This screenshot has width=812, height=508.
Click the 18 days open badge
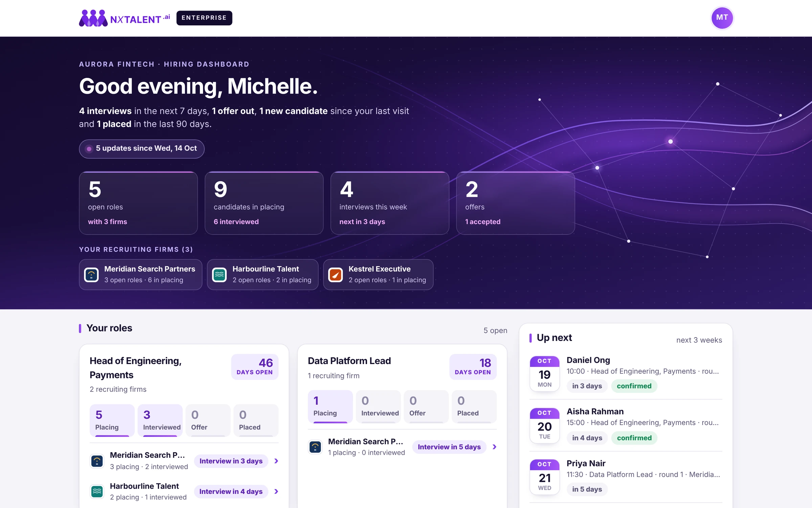tap(473, 367)
